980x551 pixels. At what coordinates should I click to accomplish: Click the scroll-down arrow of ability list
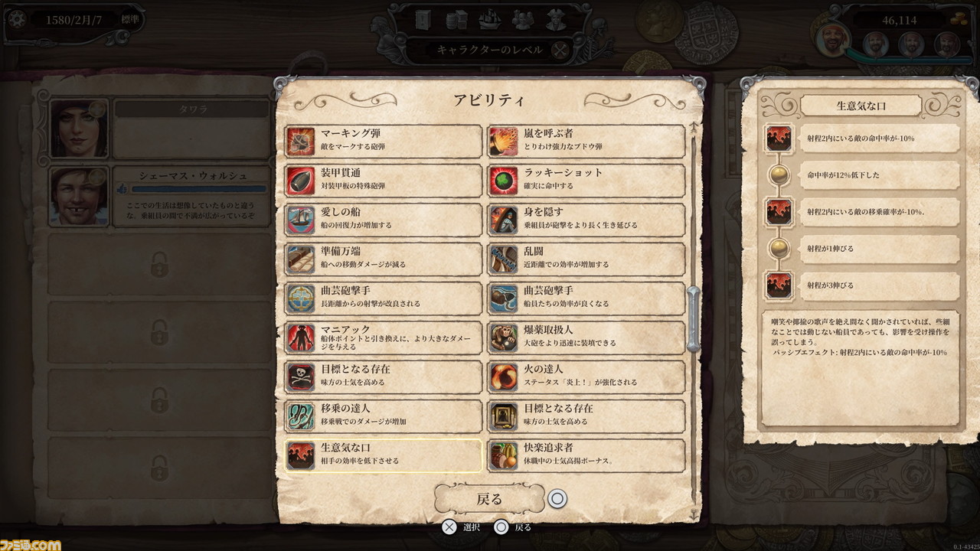point(694,514)
